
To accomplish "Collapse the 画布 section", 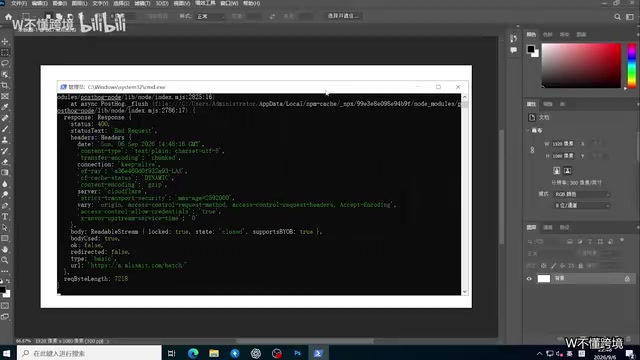I will pos(528,131).
